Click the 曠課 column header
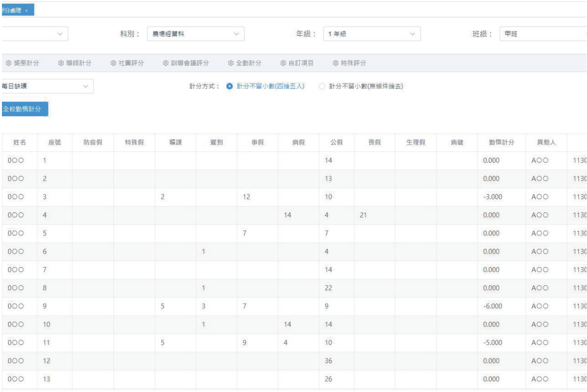The width and height of the screenshot is (587, 392). tap(175, 143)
